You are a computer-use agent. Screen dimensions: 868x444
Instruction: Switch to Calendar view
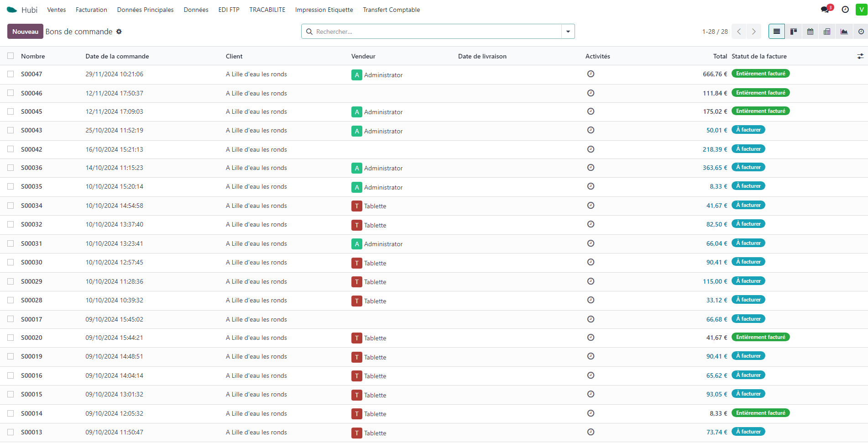[x=810, y=32]
